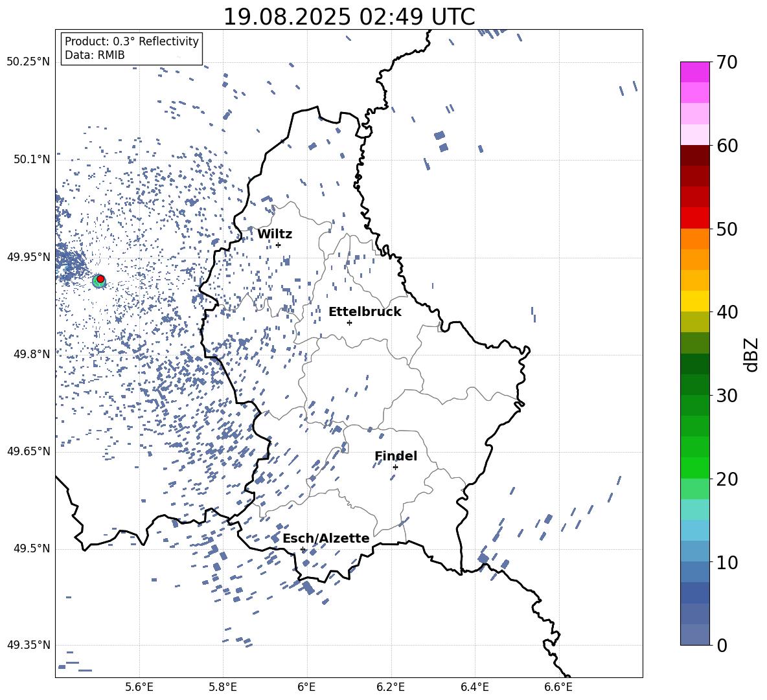767x700 pixels.
Task: Click the dBZ colorbar axis label
Action: click(751, 354)
